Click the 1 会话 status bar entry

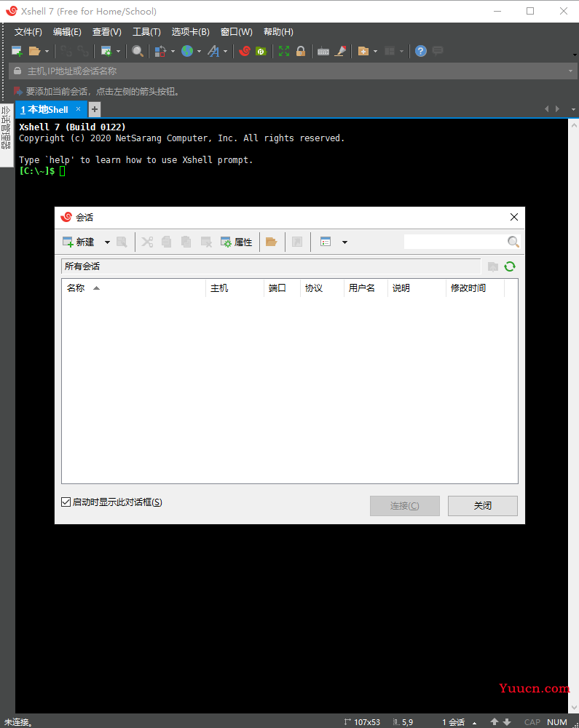453,722
